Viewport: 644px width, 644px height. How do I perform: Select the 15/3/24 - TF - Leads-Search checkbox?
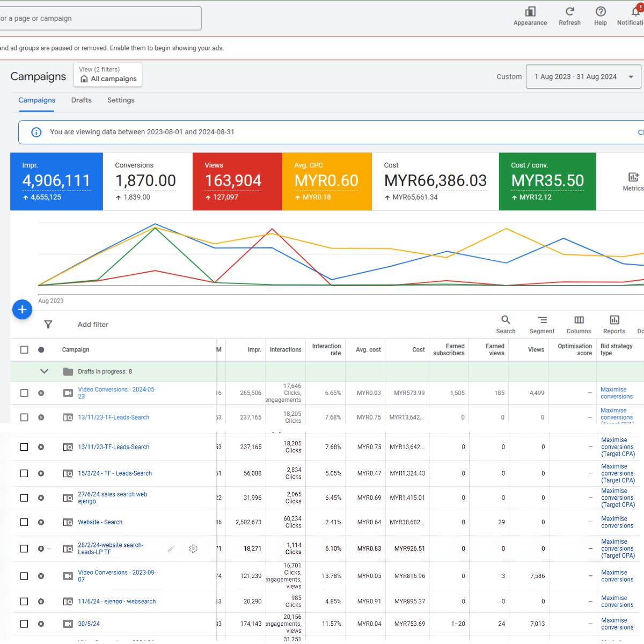[x=24, y=473]
